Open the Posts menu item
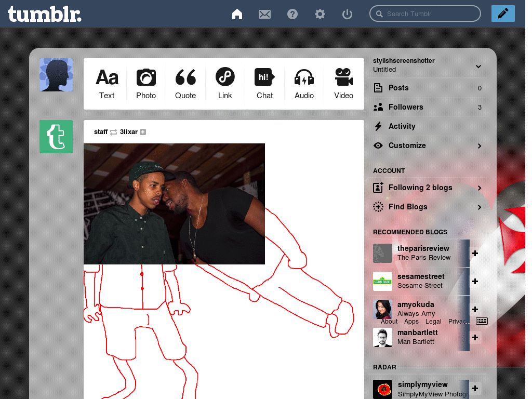This screenshot has height=399, width=532. [x=428, y=88]
